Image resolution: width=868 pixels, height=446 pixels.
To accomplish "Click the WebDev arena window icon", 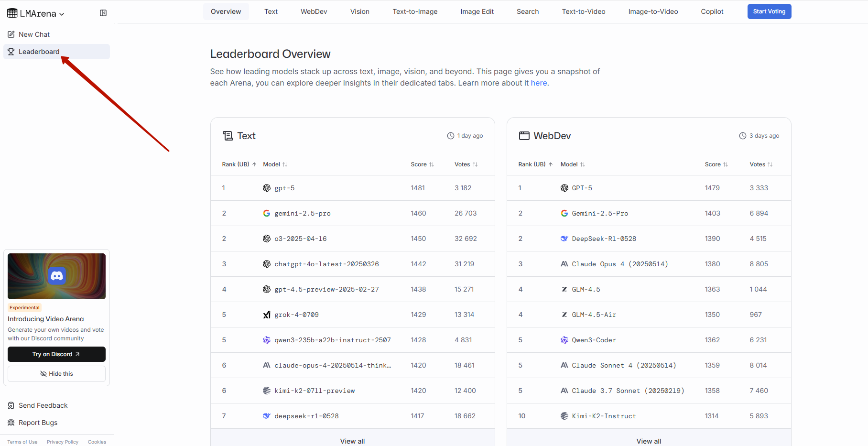I will click(x=524, y=136).
